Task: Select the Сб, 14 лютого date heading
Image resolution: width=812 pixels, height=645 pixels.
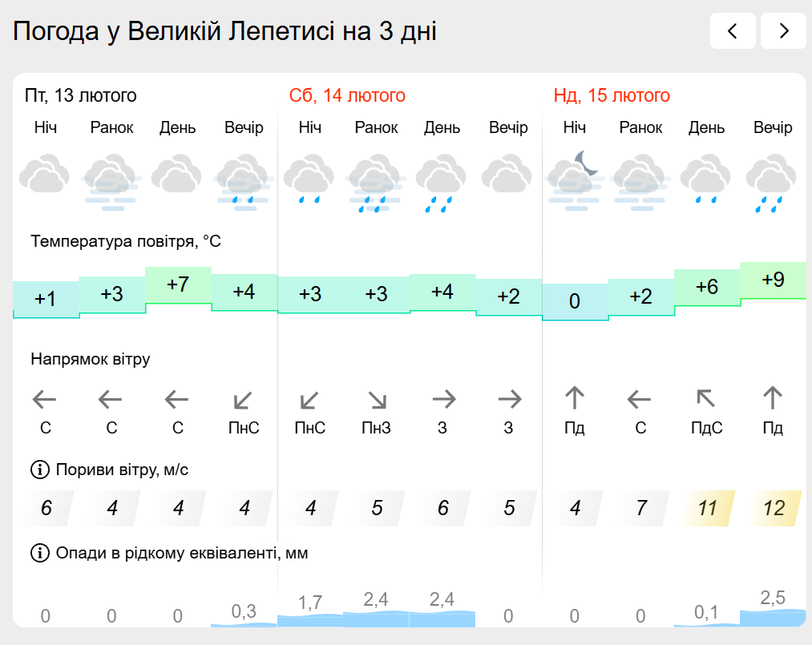Action: (x=347, y=96)
